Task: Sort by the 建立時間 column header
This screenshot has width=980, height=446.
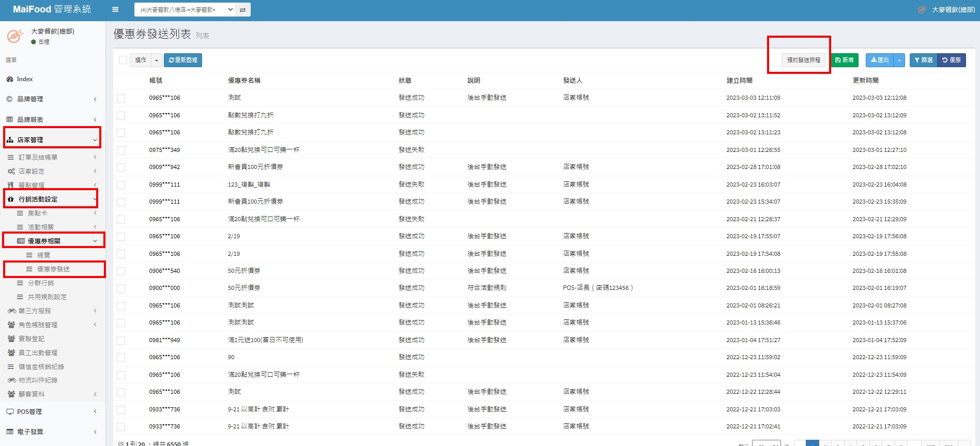Action: (739, 81)
